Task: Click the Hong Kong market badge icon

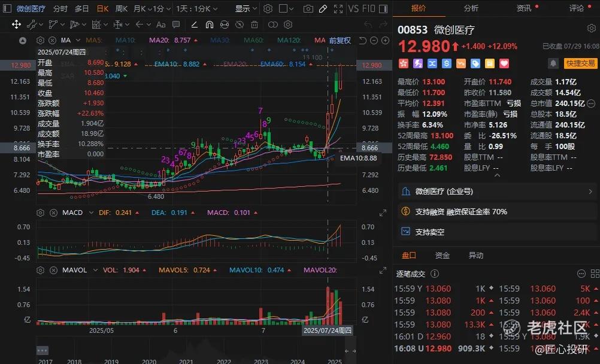Action: pos(404,63)
